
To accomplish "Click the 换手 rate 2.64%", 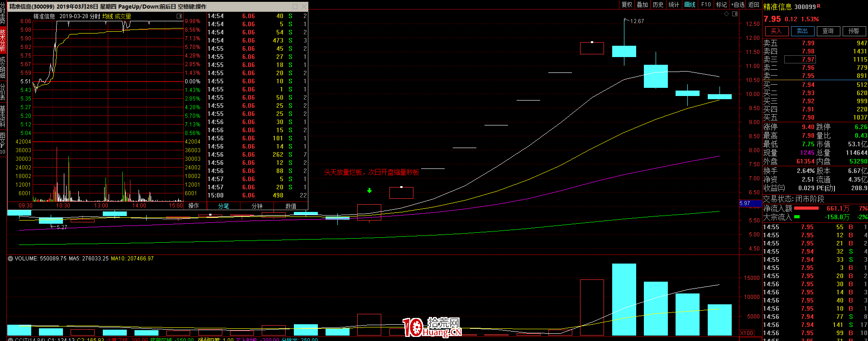I will [x=806, y=171].
